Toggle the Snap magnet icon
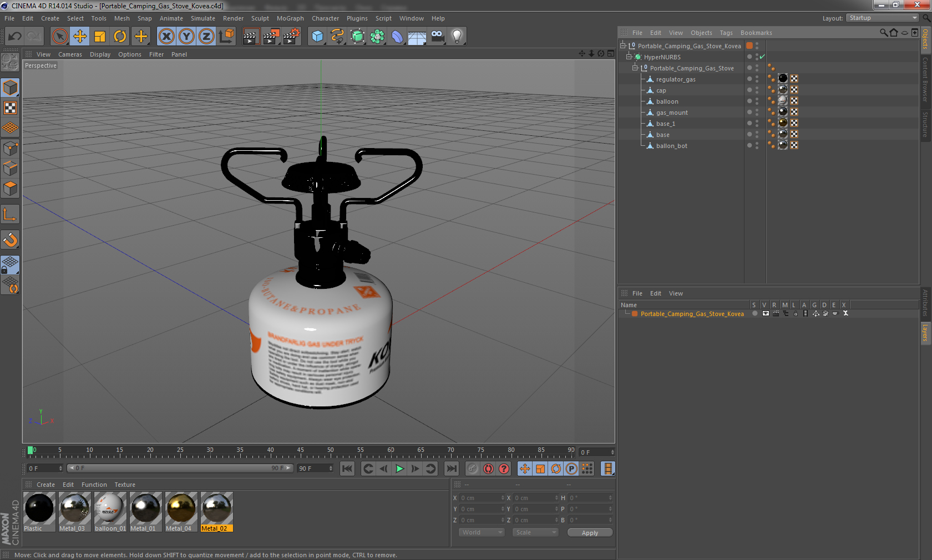 pyautogui.click(x=10, y=240)
